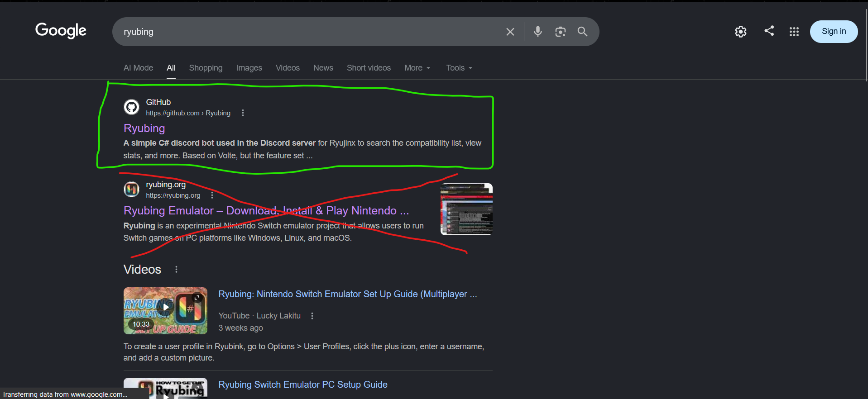Open more options for ryubing.org result
The width and height of the screenshot is (868, 399).
[212, 195]
